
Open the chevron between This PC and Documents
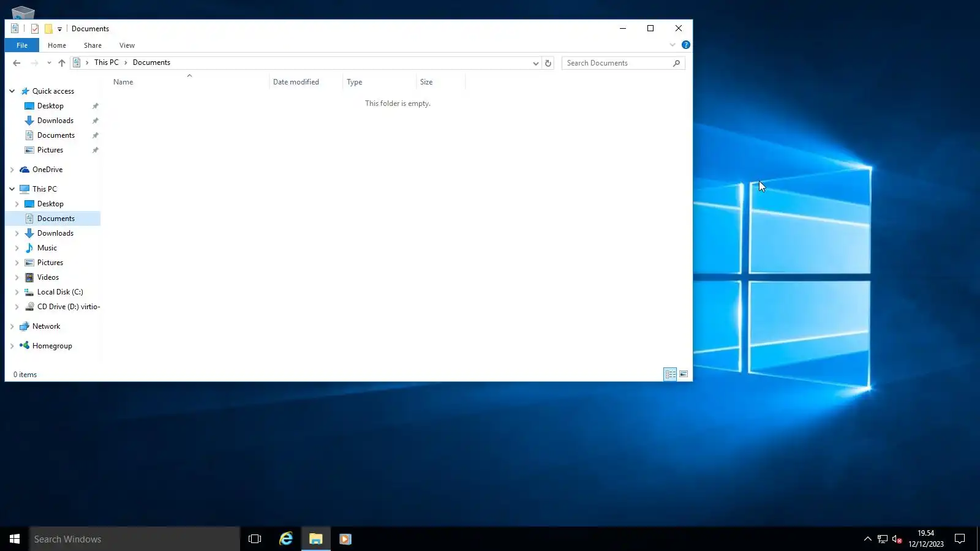click(126, 62)
